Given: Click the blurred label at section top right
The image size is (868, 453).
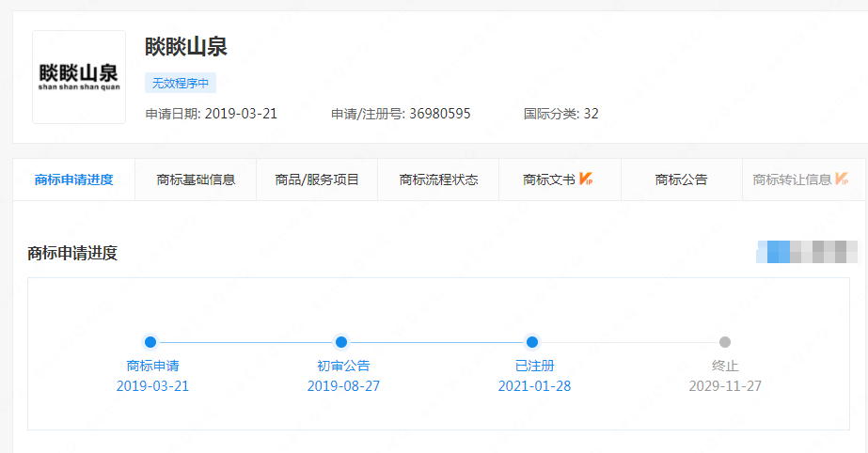Looking at the screenshot, I should click(x=807, y=252).
